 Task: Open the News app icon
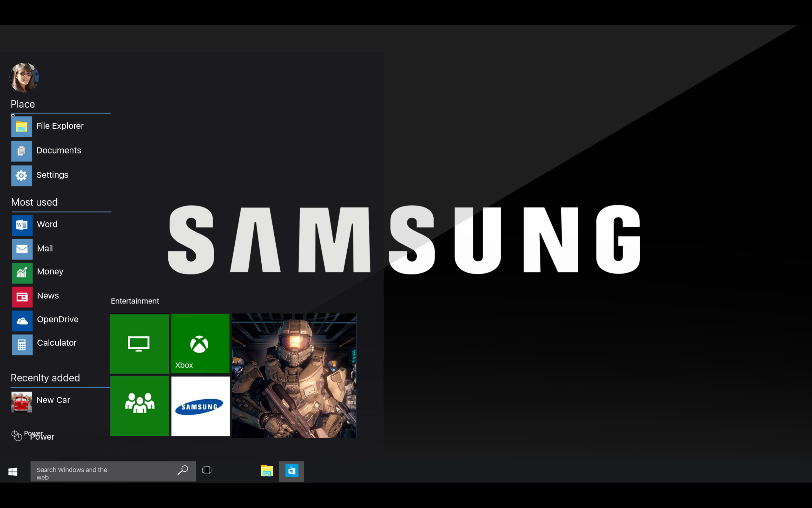point(22,297)
